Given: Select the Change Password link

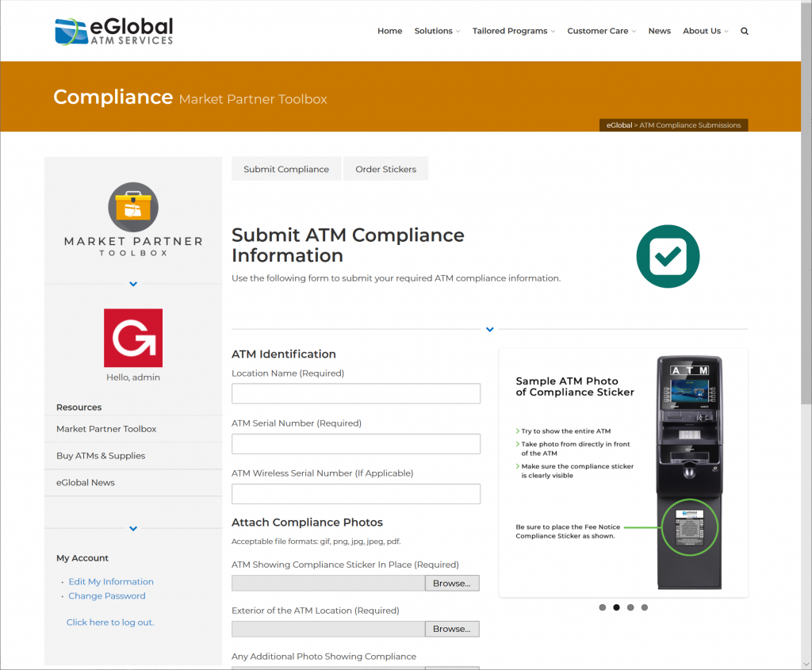Looking at the screenshot, I should [x=106, y=595].
